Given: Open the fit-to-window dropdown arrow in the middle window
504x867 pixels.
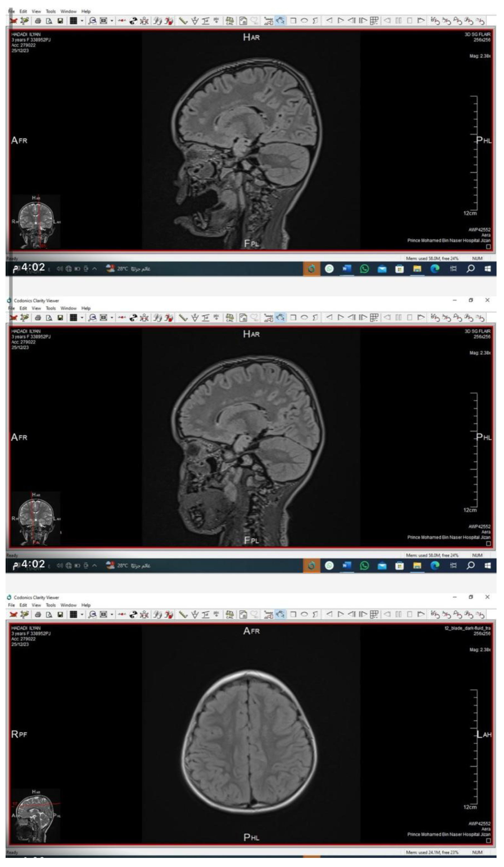Looking at the screenshot, I should 112,318.
